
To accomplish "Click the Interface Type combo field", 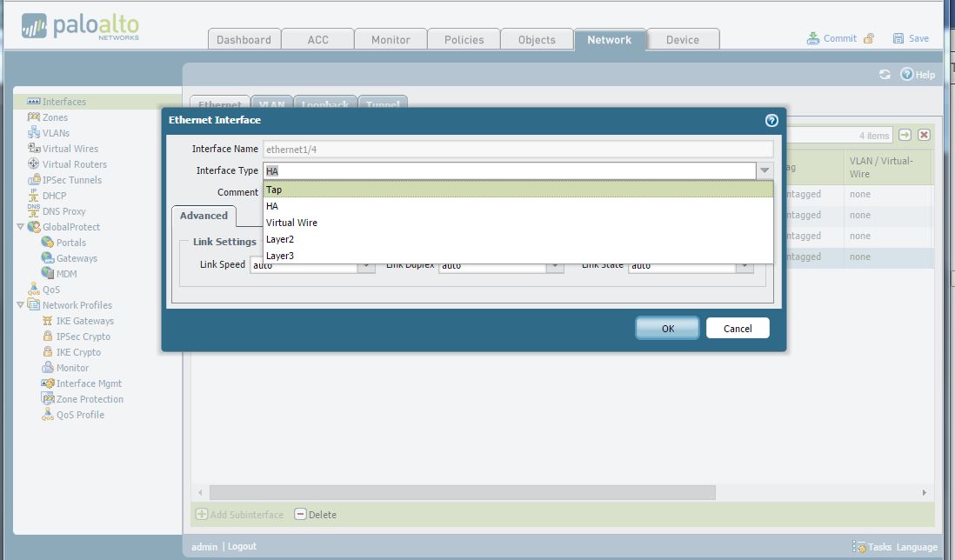I will pyautogui.click(x=510, y=171).
